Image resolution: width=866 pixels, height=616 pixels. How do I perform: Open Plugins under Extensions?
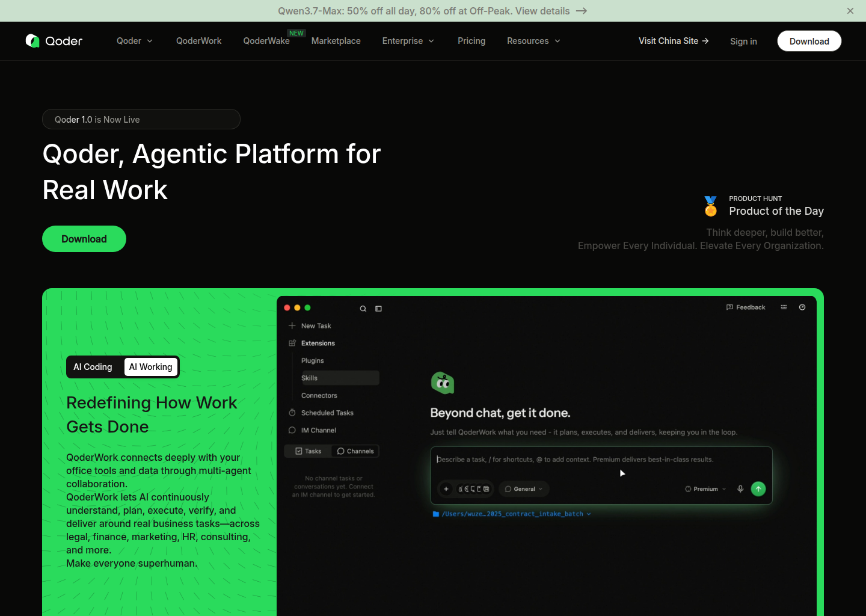(313, 360)
